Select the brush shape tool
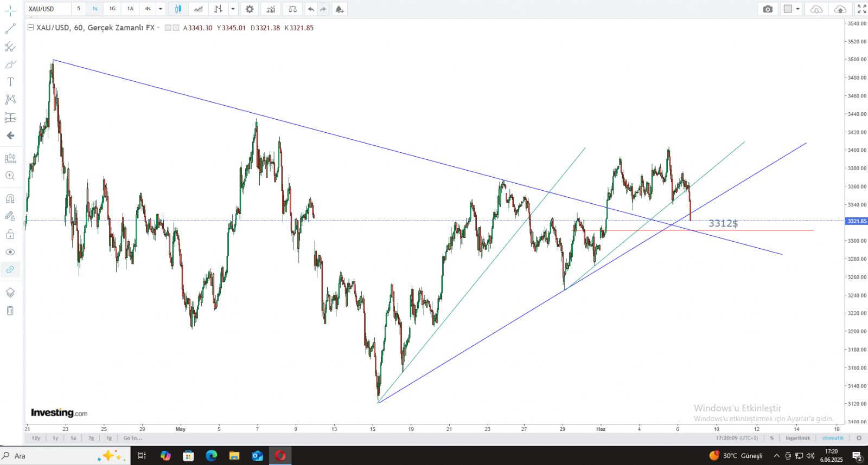The image size is (868, 465). [10, 64]
